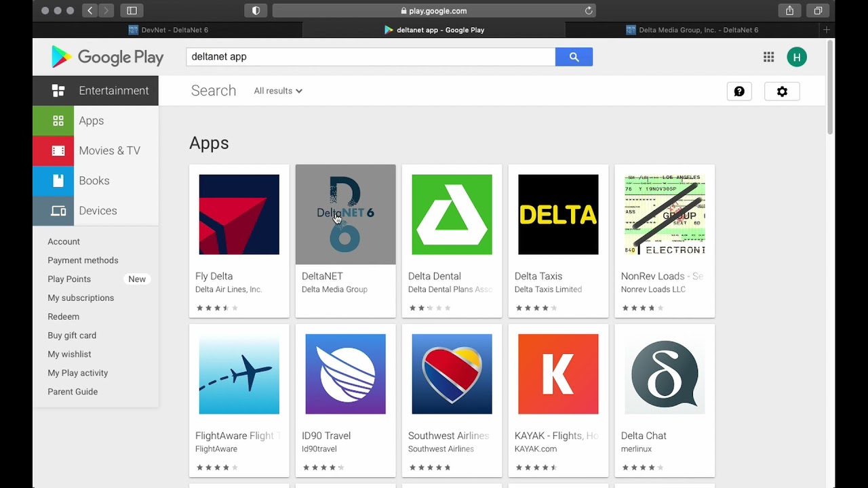
Task: Click the Delta Chat star rating
Action: [x=643, y=467]
